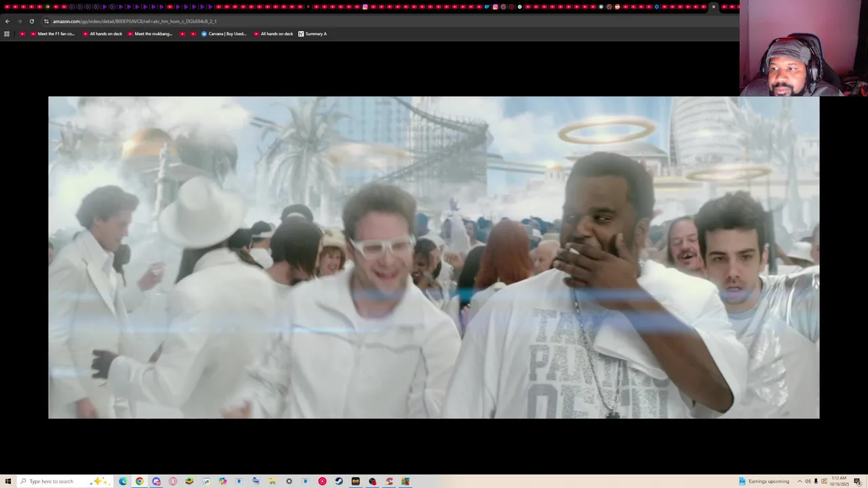The width and height of the screenshot is (868, 488).
Task: Click the movie video player area
Action: (x=434, y=258)
